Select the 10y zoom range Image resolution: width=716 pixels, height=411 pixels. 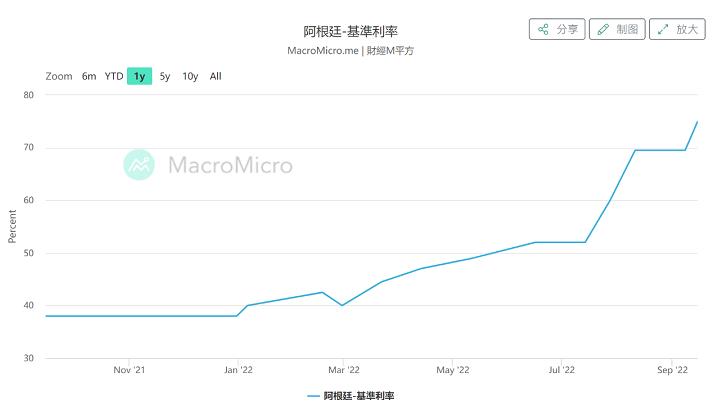[190, 76]
